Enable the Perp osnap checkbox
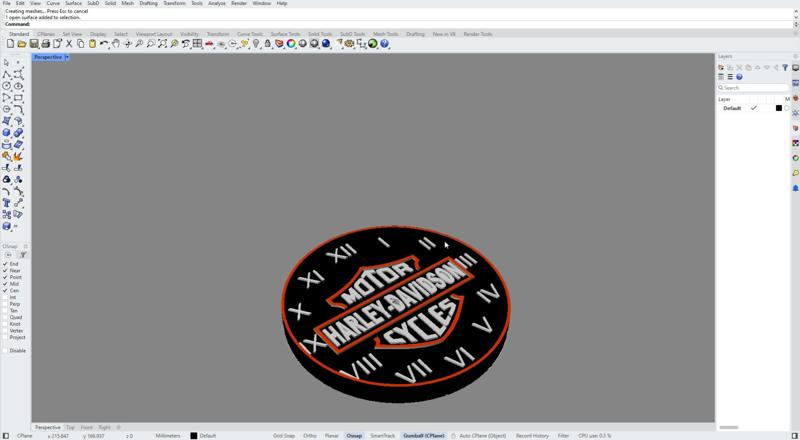800x440 pixels. 5,304
